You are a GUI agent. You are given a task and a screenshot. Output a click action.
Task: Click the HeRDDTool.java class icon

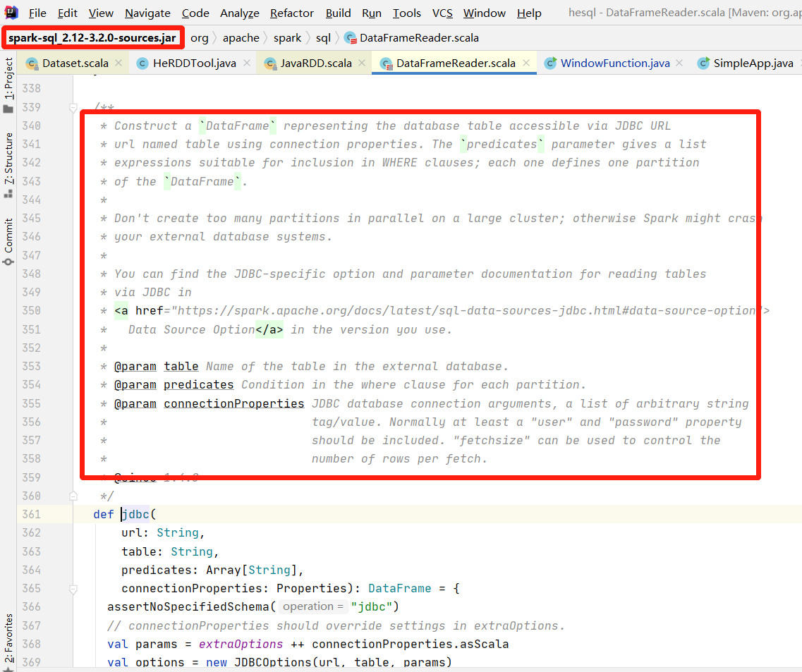point(142,63)
